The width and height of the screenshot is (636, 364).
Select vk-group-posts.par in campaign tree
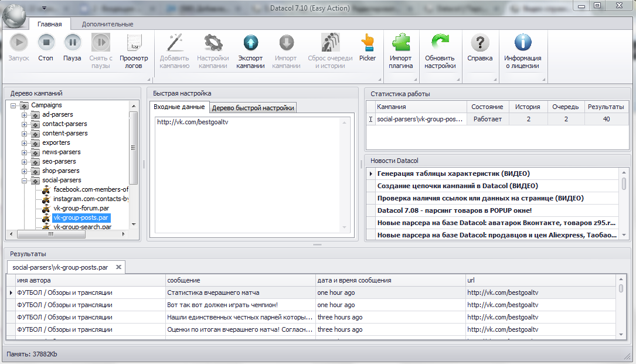81,217
